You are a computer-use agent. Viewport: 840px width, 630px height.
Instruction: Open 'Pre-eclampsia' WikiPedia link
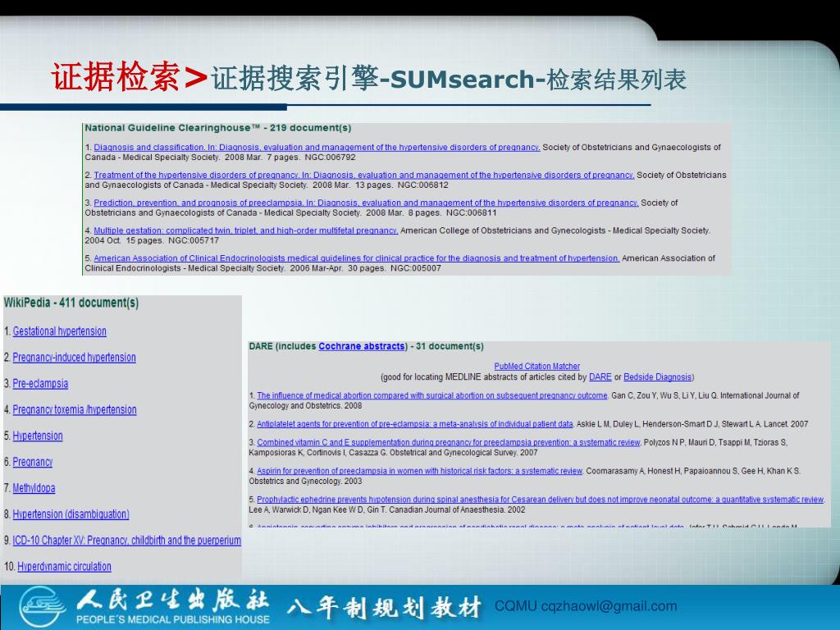(40, 384)
